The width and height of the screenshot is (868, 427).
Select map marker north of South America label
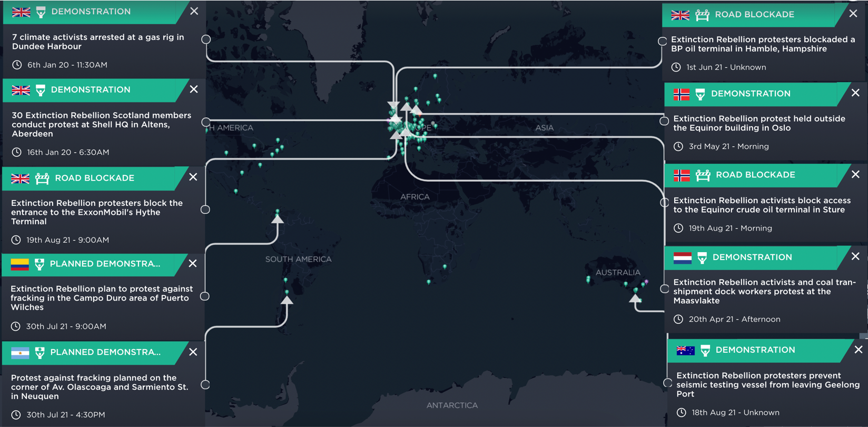tap(278, 212)
